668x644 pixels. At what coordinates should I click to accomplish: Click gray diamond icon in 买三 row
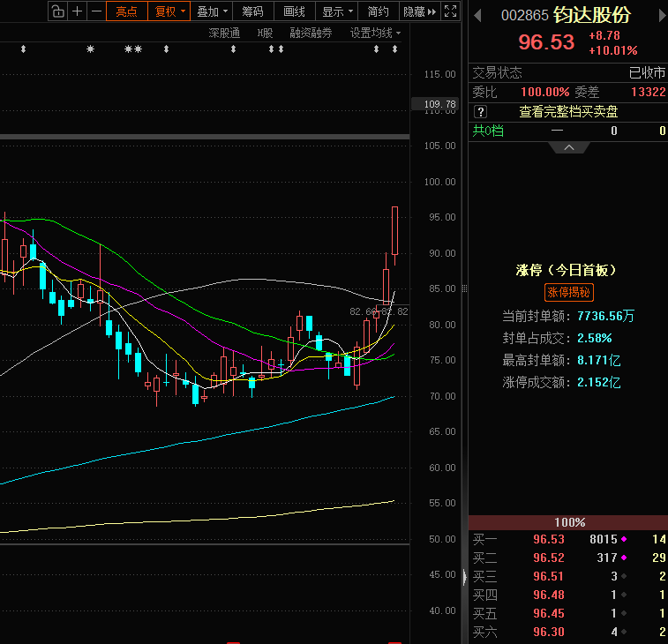pyautogui.click(x=624, y=576)
